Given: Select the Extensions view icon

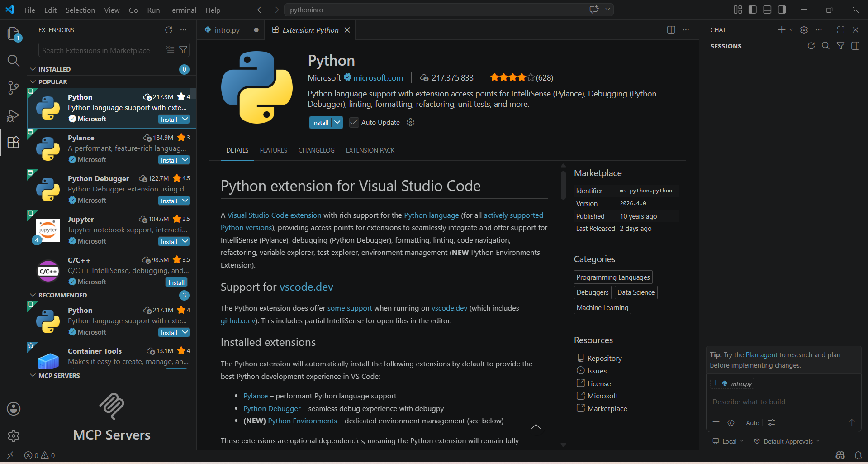Looking at the screenshot, I should (14, 142).
